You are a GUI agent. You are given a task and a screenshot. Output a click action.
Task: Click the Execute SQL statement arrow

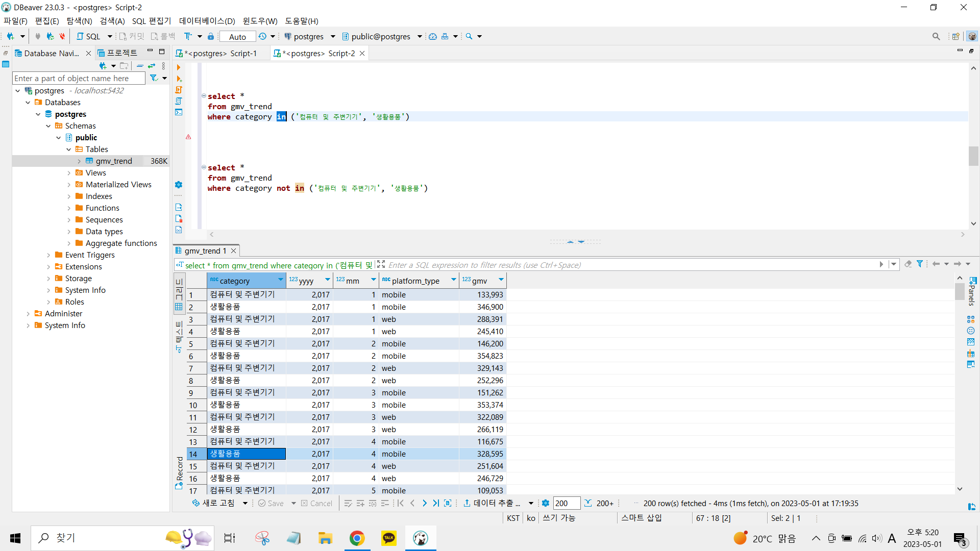click(179, 67)
